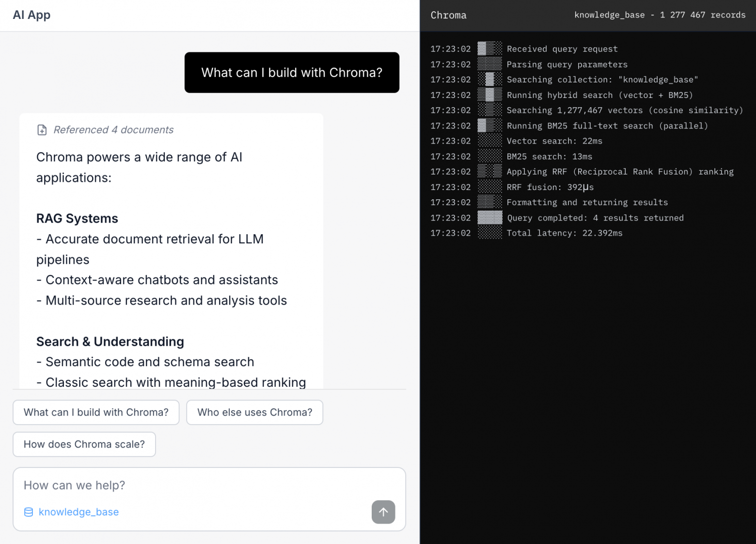Click the "Searching collection" log entry
The width and height of the screenshot is (756, 544).
(602, 80)
